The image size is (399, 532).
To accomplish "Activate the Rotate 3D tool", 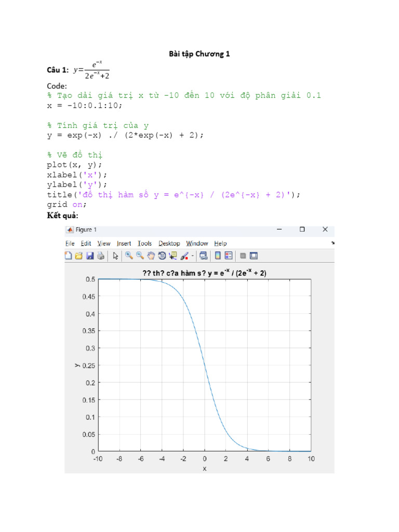I will pyautogui.click(x=162, y=256).
